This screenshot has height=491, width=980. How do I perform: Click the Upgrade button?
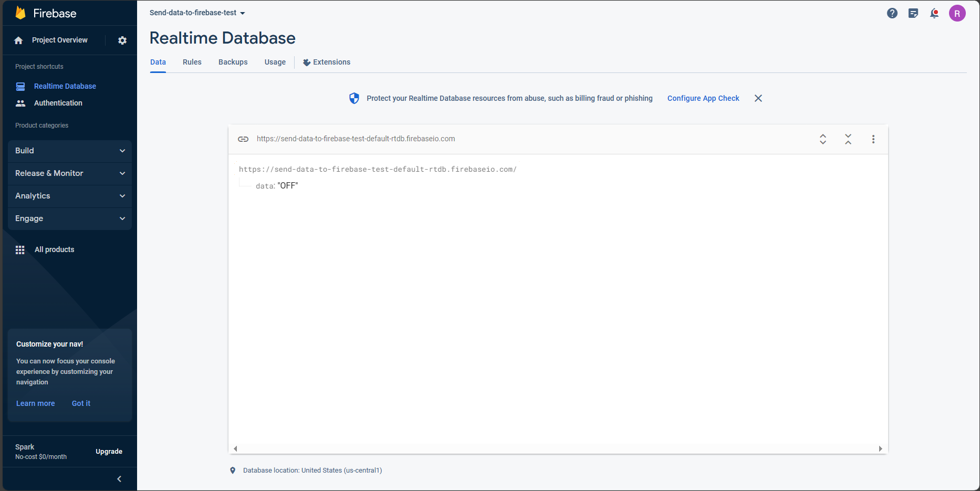point(109,451)
